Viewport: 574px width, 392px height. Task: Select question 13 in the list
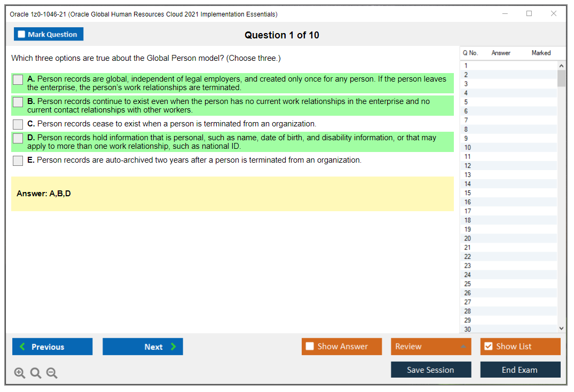coord(508,175)
